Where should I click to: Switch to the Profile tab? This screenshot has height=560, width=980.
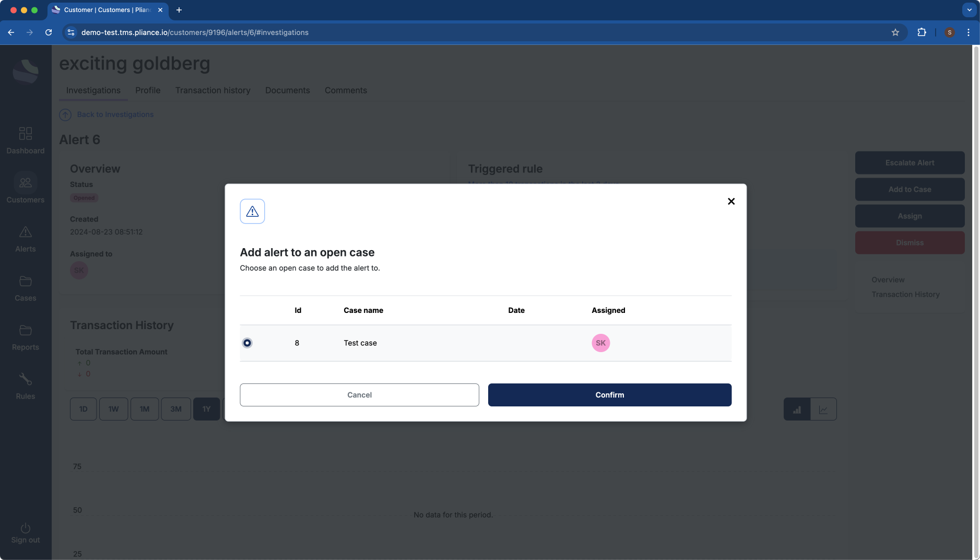point(148,90)
